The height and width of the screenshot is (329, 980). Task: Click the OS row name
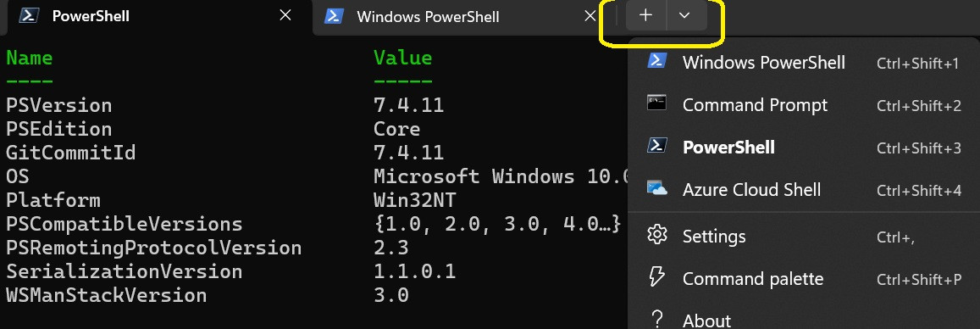coord(18,176)
